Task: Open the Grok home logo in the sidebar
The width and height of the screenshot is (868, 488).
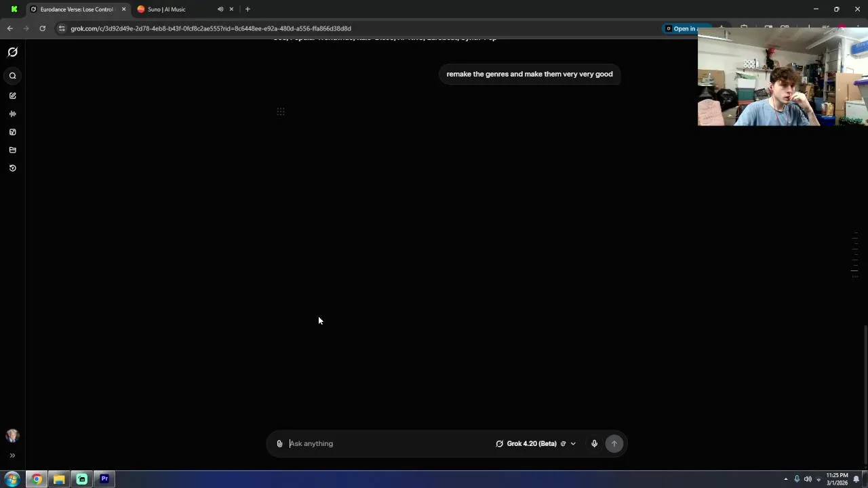Action: click(x=12, y=52)
